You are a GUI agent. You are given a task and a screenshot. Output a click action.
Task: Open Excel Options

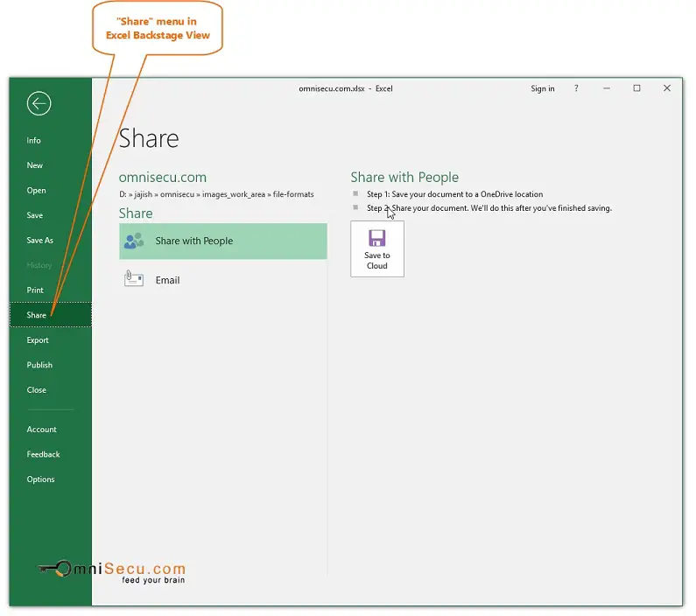click(41, 479)
